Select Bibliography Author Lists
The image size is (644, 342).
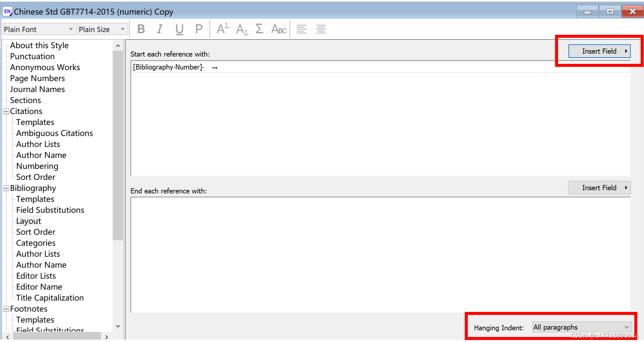point(38,254)
